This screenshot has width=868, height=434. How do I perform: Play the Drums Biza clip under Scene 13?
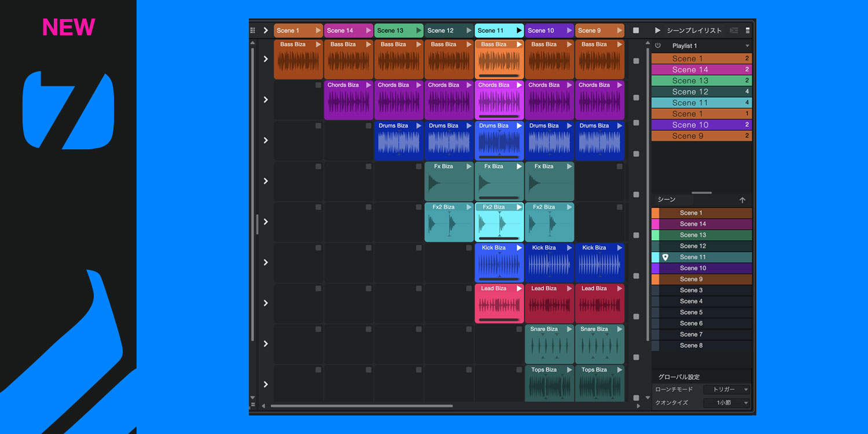pyautogui.click(x=419, y=126)
